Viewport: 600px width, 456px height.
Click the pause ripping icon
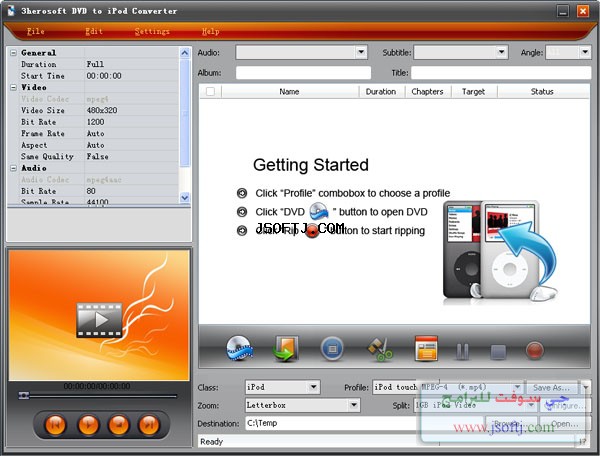pos(462,351)
